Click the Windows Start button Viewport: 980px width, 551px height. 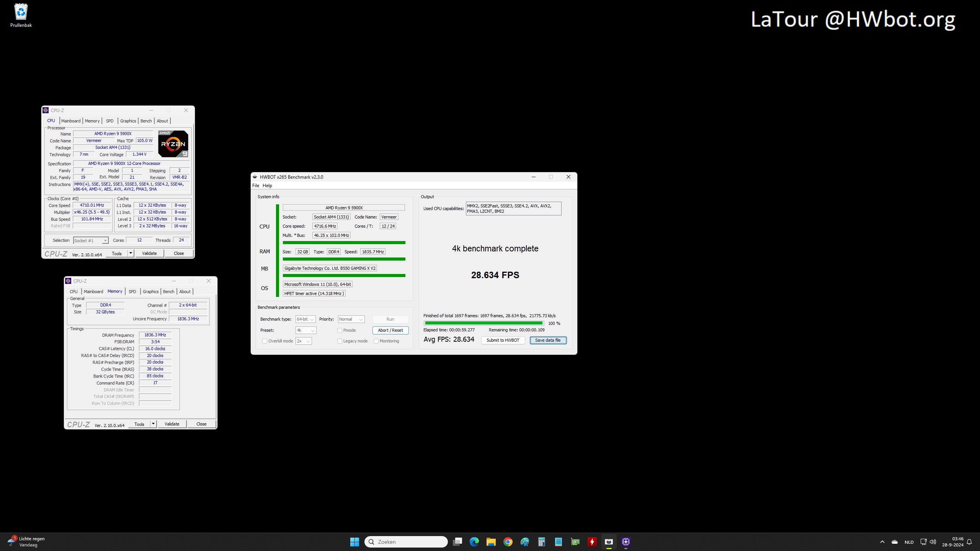coord(354,542)
